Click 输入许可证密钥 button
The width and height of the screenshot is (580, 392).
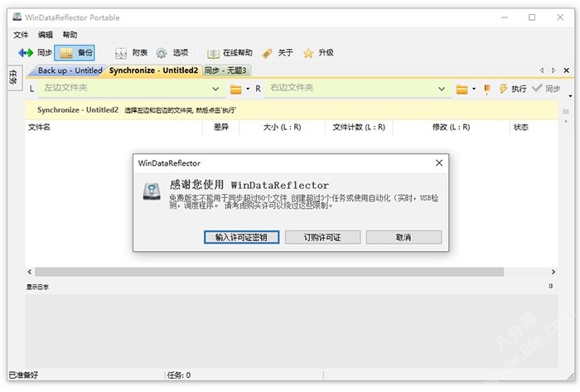[x=242, y=237]
